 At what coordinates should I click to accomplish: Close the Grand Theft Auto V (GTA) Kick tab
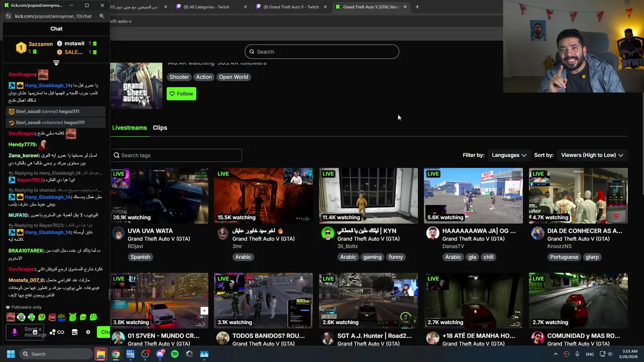point(405,7)
